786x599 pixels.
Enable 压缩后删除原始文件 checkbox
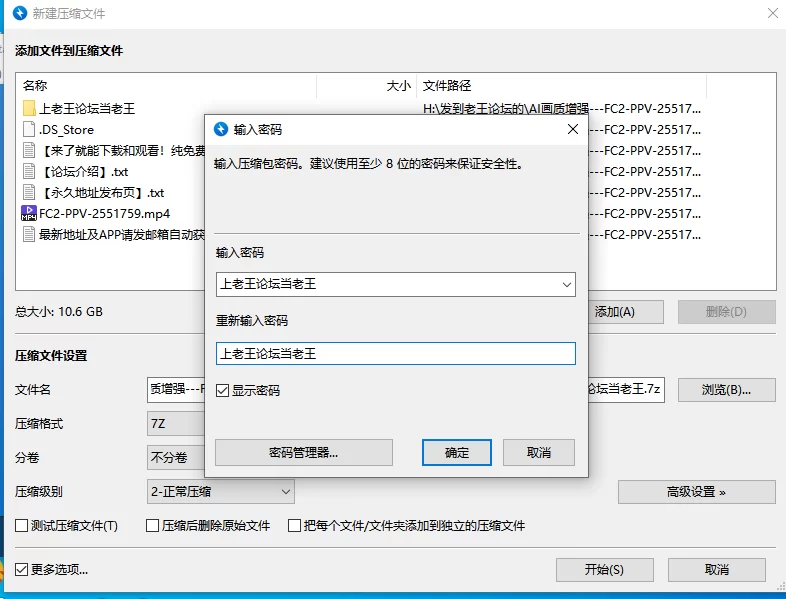click(x=152, y=525)
